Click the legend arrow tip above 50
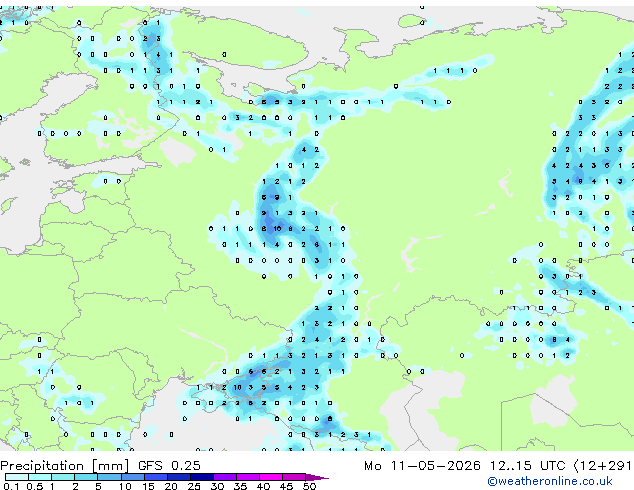Screen dimensions: 634x490 pyautogui.click(x=317, y=478)
